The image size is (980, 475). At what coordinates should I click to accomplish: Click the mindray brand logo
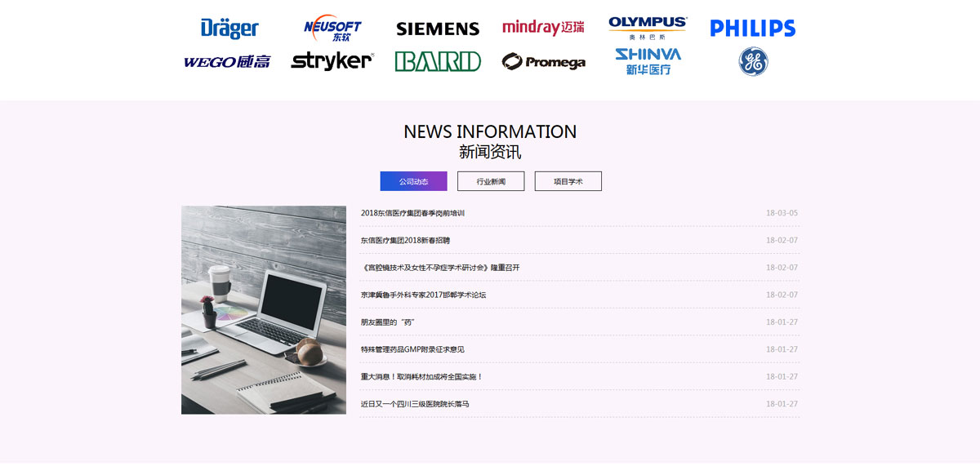543,28
